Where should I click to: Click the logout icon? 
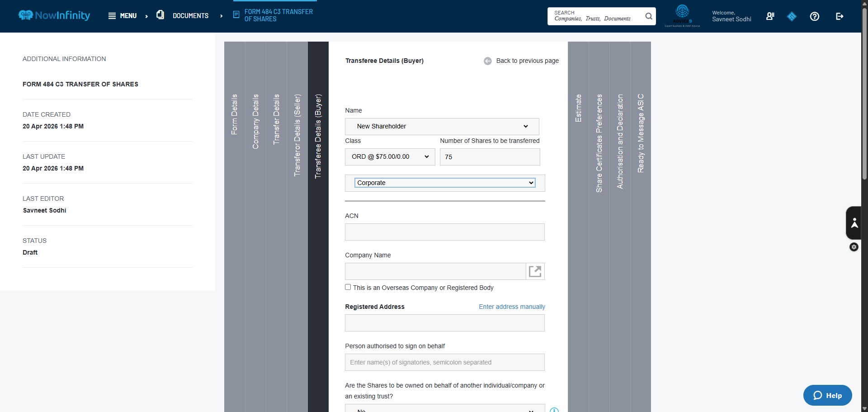pos(840,16)
